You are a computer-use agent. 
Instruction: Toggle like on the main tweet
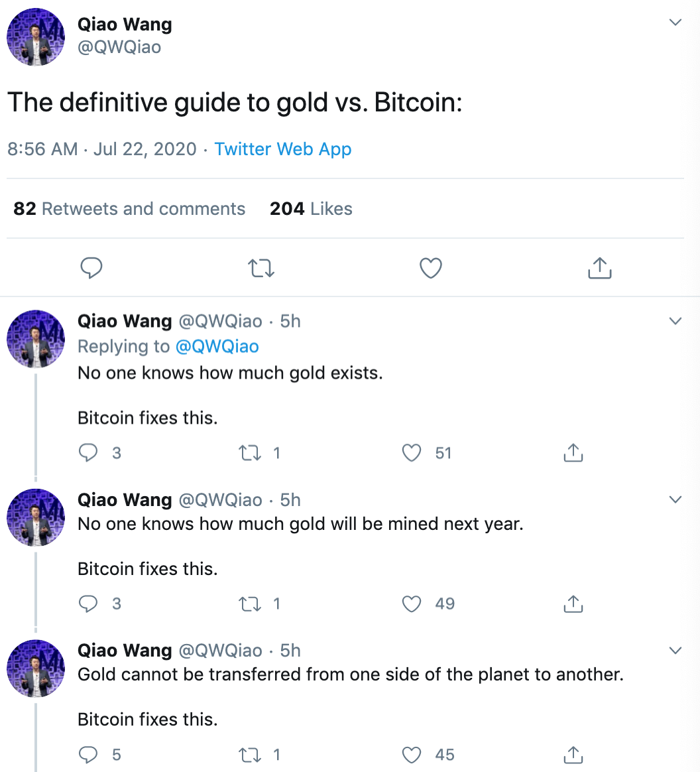(430, 268)
